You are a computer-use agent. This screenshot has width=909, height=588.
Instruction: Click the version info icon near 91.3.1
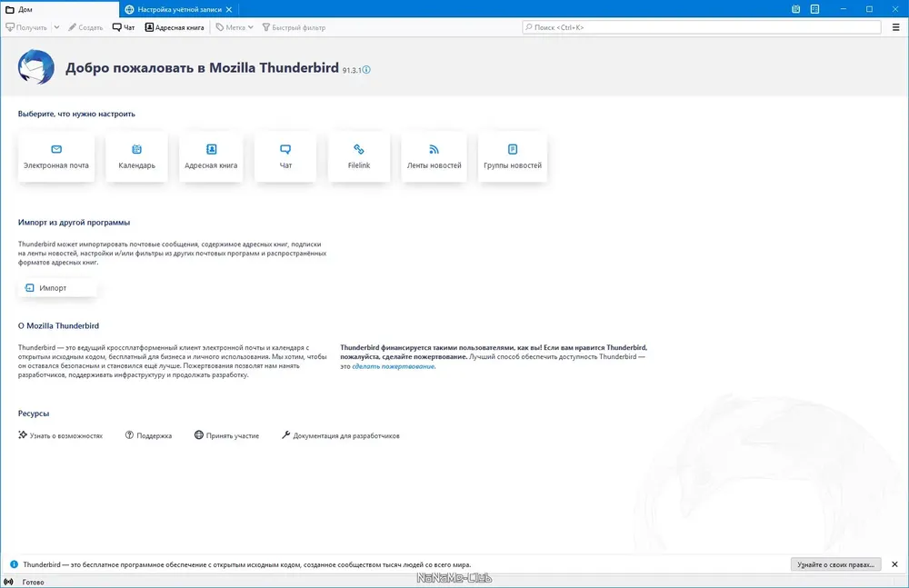366,70
